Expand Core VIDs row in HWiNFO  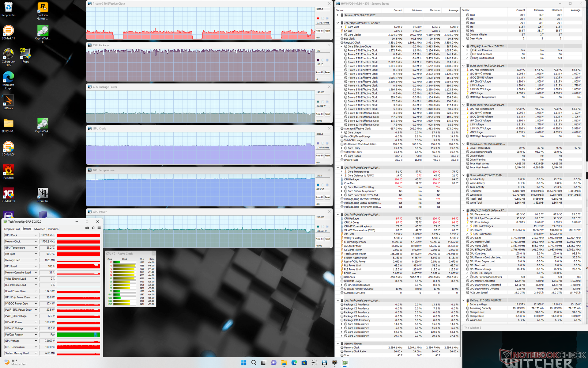(x=341, y=27)
